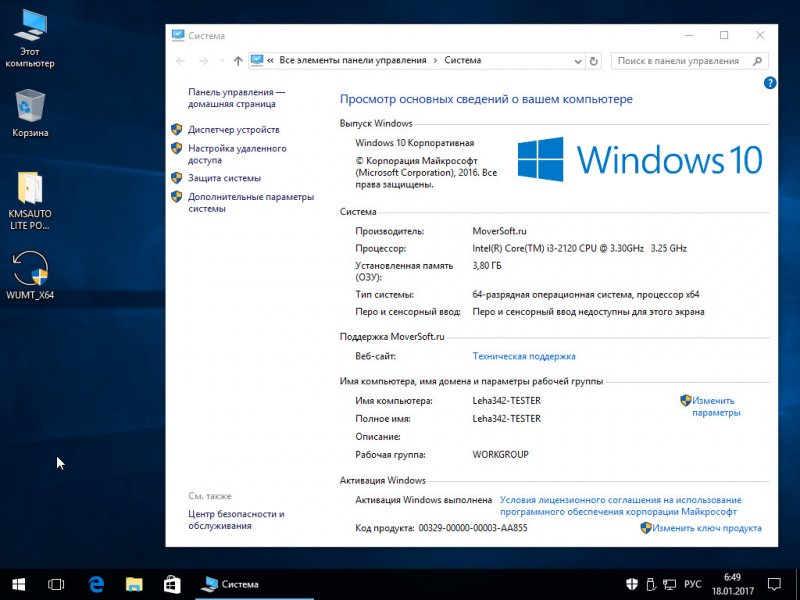800x600 pixels.
Task: Select the WORKGROUP value
Action: 500,454
